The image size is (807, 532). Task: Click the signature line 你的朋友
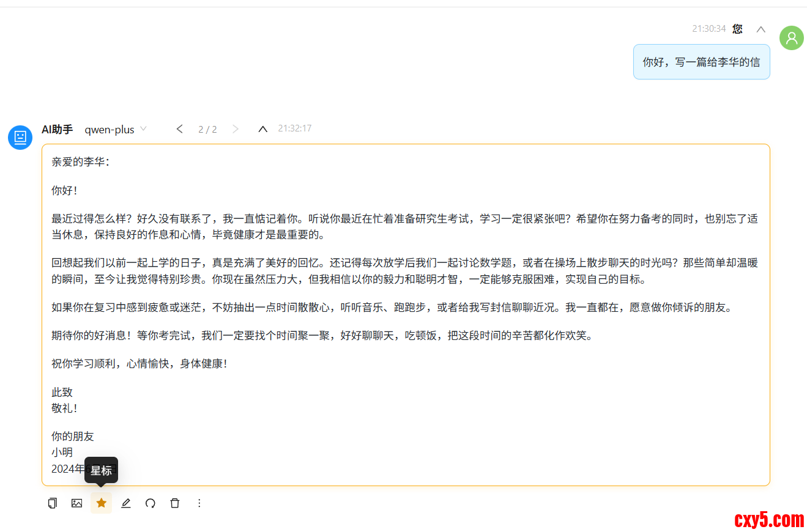[73, 437]
